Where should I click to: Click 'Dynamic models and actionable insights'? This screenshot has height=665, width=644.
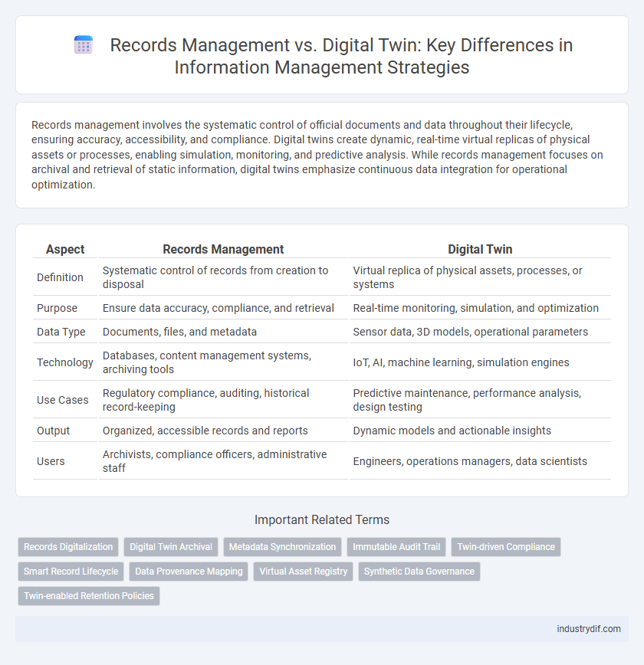[480, 431]
